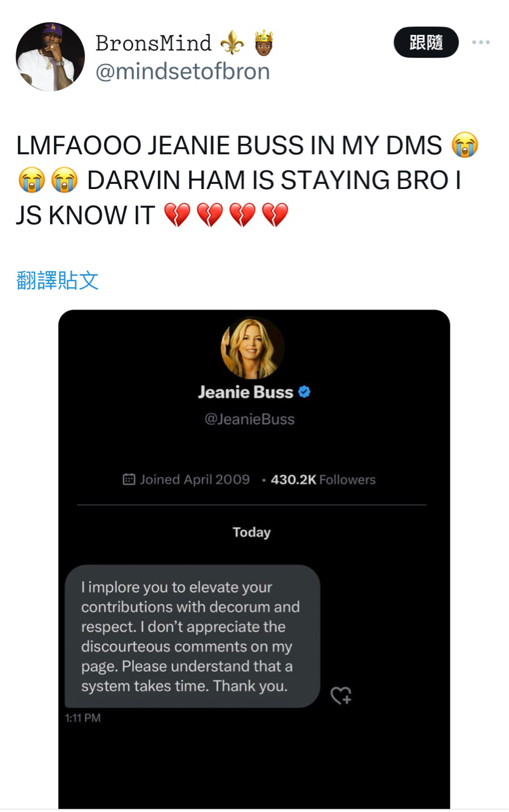Open the embedded DM screenshot image
This screenshot has width=509, height=812.
(254, 559)
